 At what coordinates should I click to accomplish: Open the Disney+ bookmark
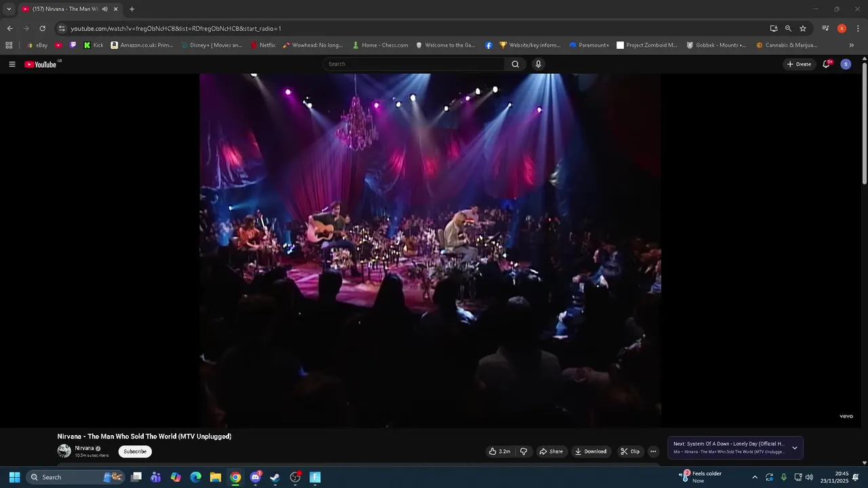click(212, 45)
